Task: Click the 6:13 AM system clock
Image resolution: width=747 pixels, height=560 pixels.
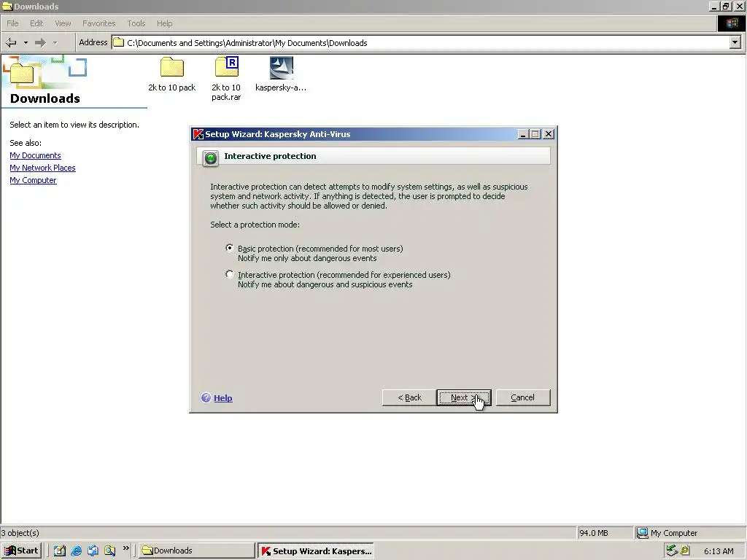Action: pos(719,551)
